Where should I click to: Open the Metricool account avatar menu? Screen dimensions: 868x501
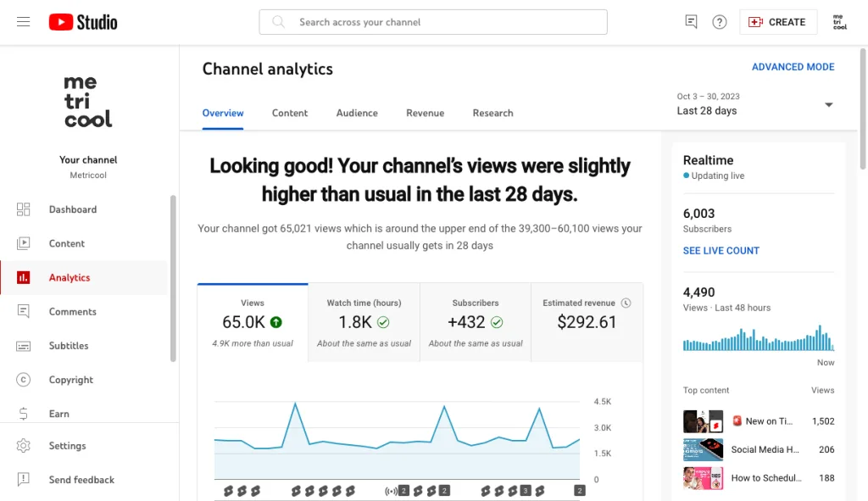pos(840,22)
